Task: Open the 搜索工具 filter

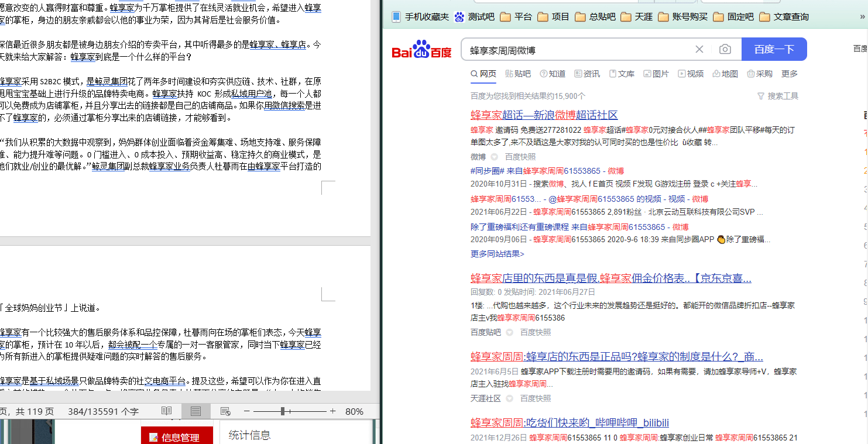Action: pos(777,96)
